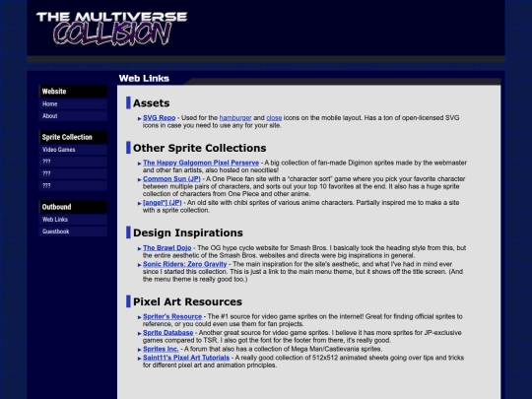Open the Home page in sidebar
This screenshot has height=399, width=532.
tap(73, 103)
